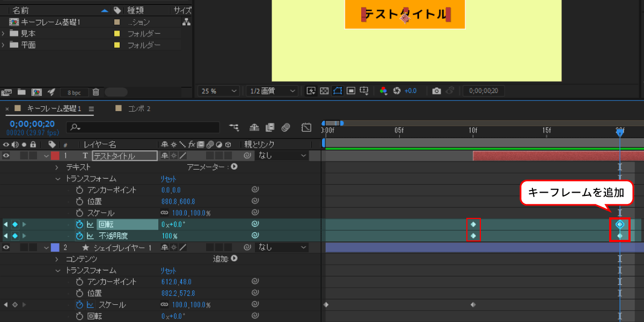Viewport: 644px width, 322px height.
Task: Expand the 平面 folder in Project panel
Action: 3,45
